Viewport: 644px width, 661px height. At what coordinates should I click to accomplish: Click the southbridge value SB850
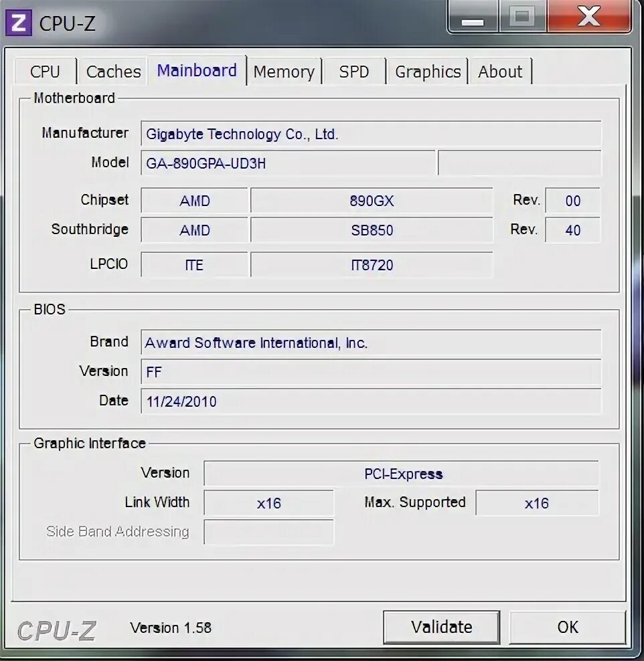(372, 230)
